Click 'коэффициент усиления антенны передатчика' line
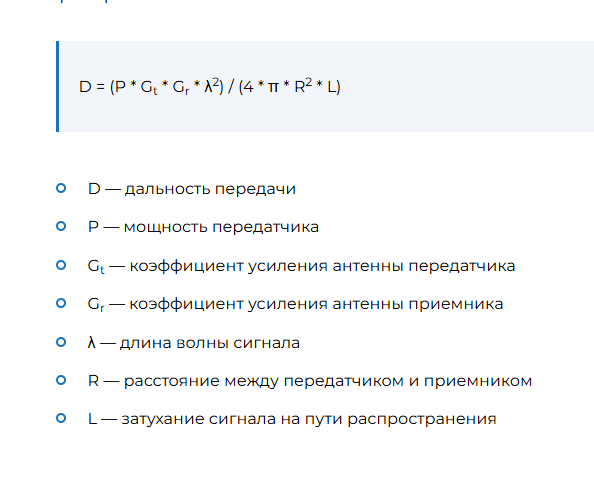The width and height of the screenshot is (594, 486). click(x=322, y=266)
